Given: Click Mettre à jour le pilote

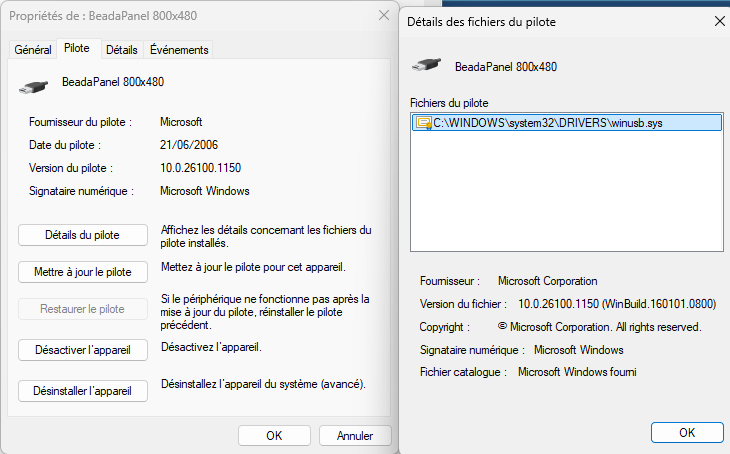Looking at the screenshot, I should [83, 272].
